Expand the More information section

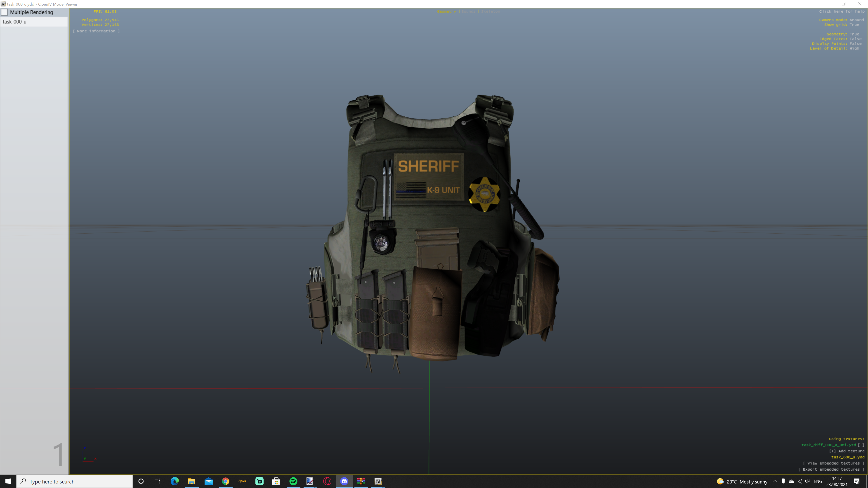coord(96,31)
